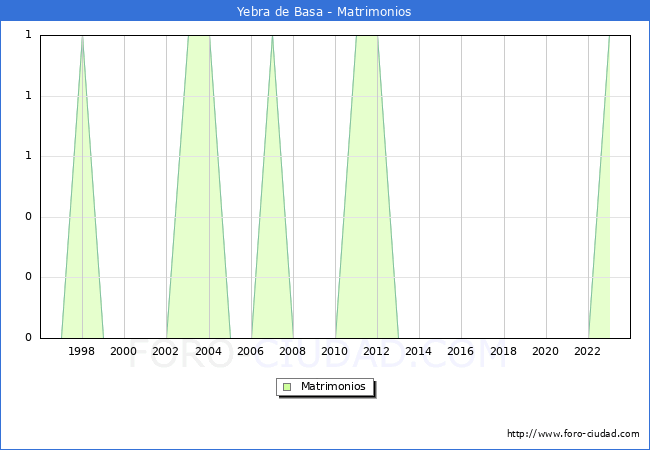The width and height of the screenshot is (650, 450).
Task: Select the Matrimonios legend label
Action: point(334,386)
